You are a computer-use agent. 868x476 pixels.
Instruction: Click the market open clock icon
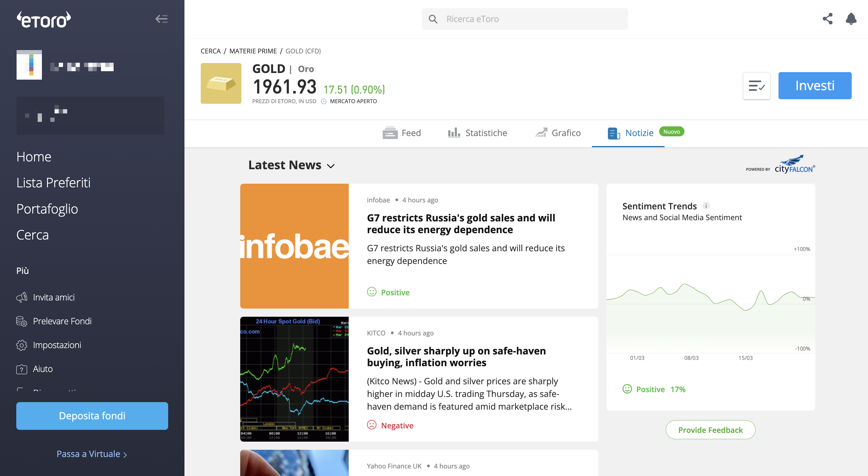pos(323,101)
